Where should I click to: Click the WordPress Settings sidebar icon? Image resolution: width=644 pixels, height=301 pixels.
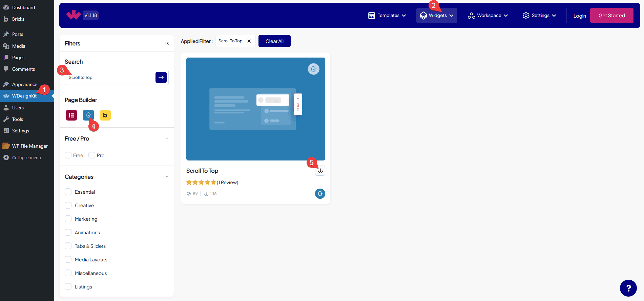click(6, 131)
